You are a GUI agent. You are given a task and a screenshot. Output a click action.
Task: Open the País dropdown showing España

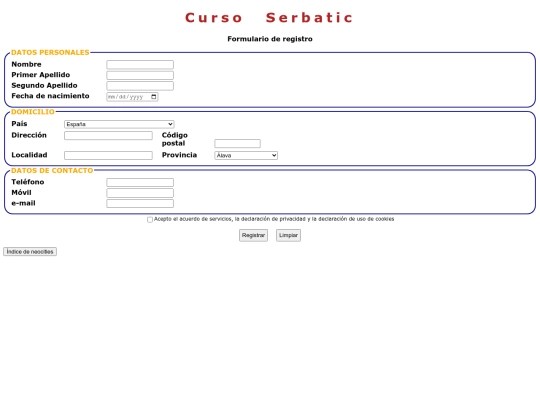point(119,124)
